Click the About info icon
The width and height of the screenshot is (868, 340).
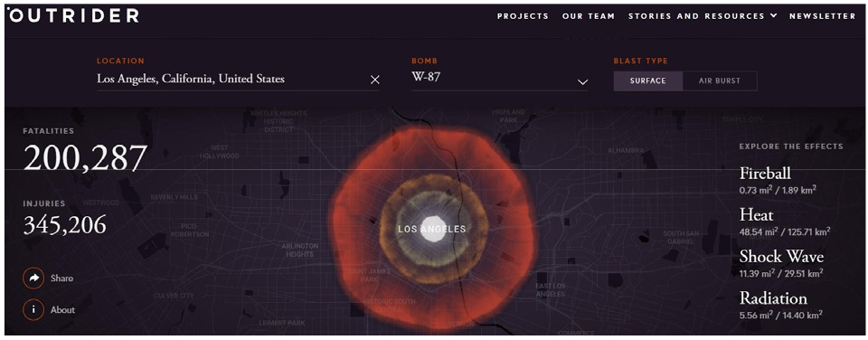(33, 309)
